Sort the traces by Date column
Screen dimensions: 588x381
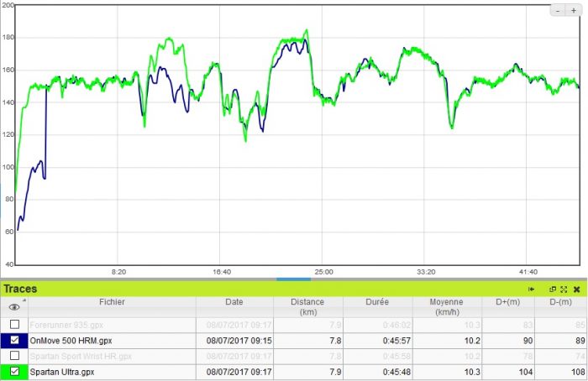coord(234,302)
